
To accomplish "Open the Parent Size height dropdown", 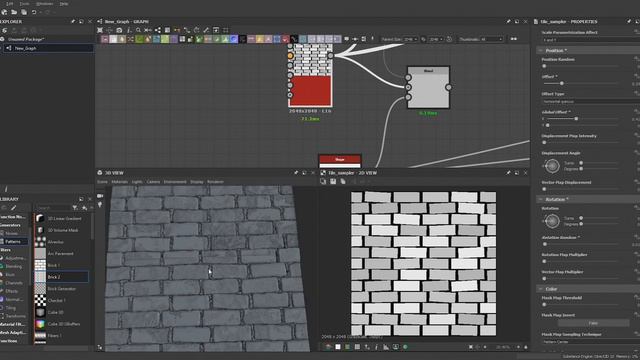I will [x=436, y=39].
